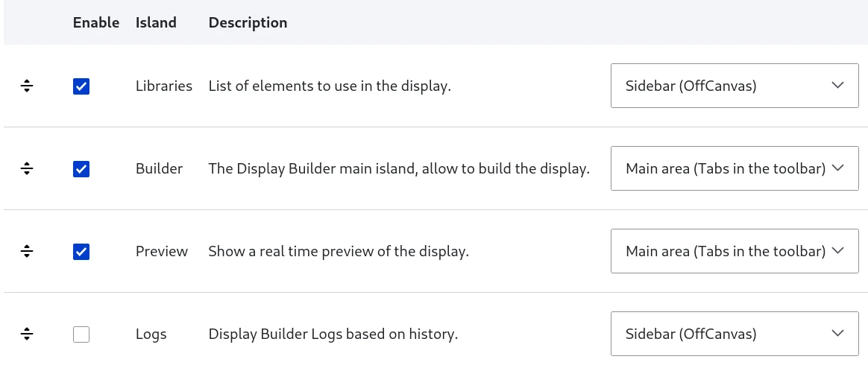
Task: Click the Island column header
Action: (x=156, y=22)
